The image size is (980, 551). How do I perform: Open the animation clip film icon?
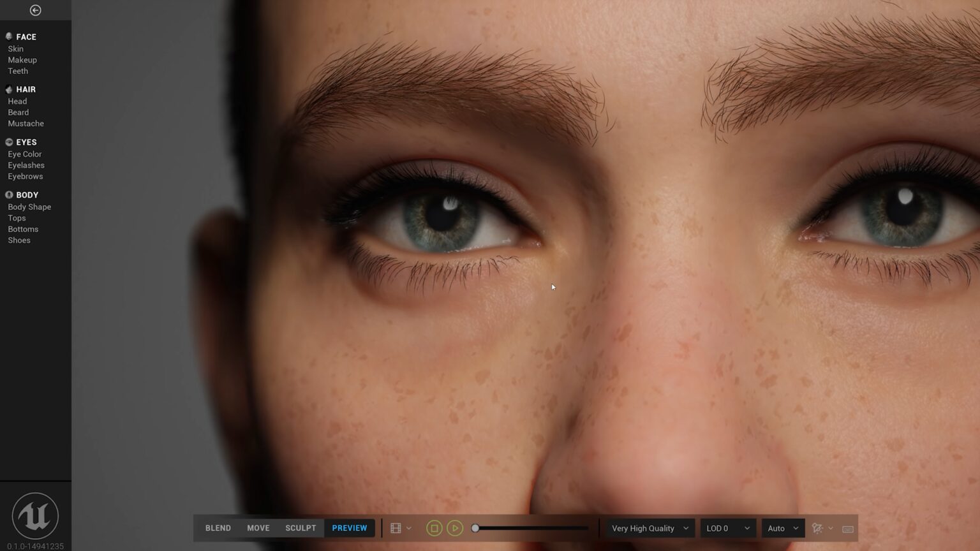(396, 528)
